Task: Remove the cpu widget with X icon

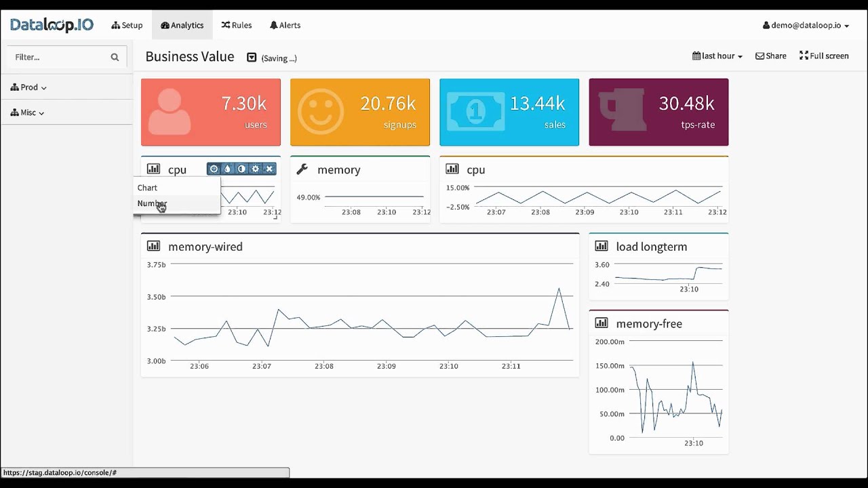Action: point(269,169)
